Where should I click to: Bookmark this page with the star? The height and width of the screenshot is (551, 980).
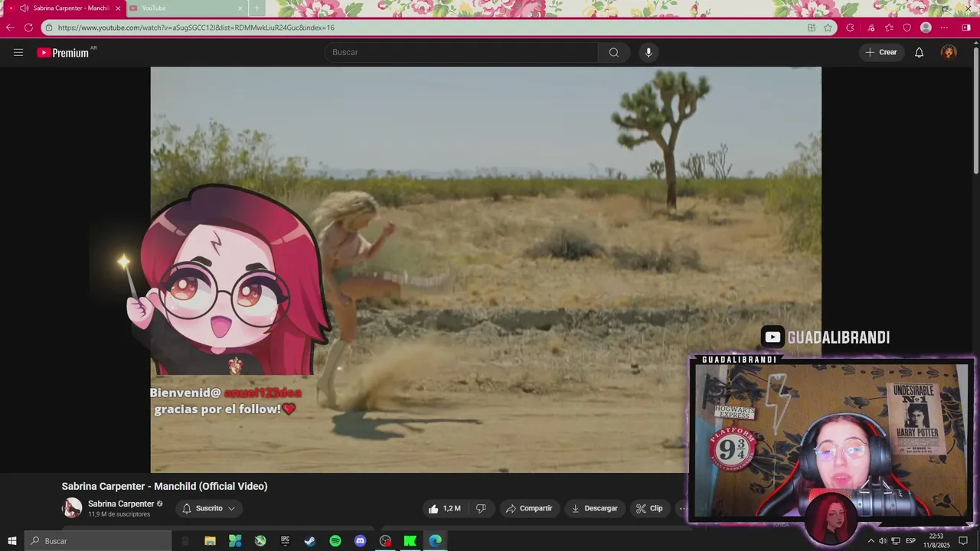828,28
